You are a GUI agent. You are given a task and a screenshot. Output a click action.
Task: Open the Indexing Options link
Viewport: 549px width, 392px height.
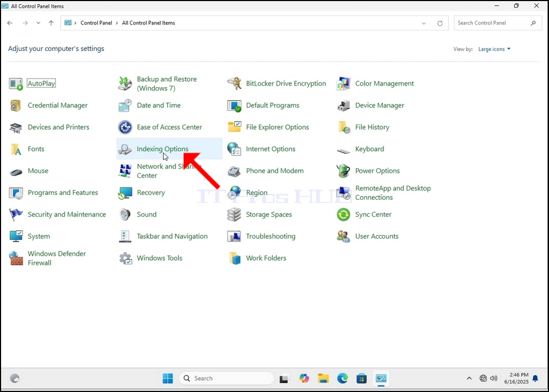[x=162, y=149]
